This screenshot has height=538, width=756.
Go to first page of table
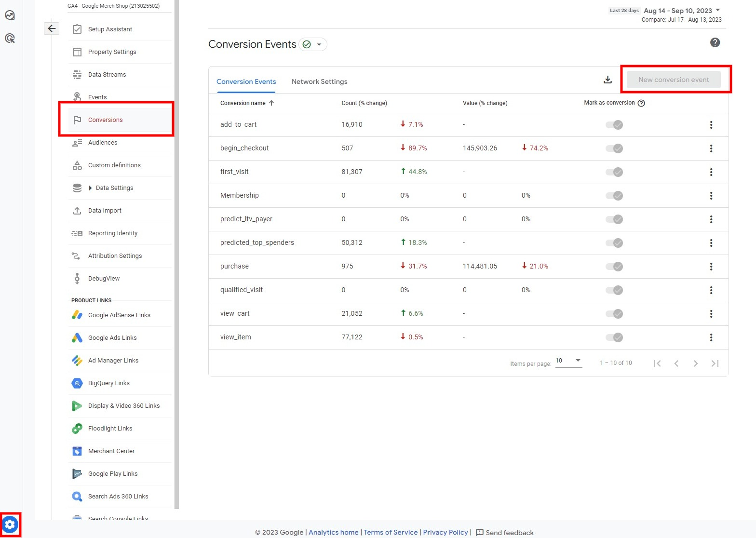pyautogui.click(x=657, y=363)
